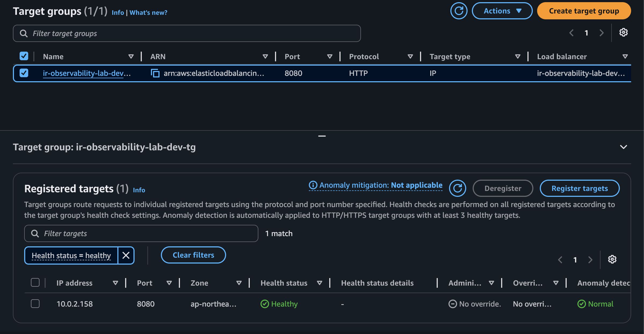The image size is (644, 334).
Task: Collapse the target group details chevron
Action: [623, 147]
